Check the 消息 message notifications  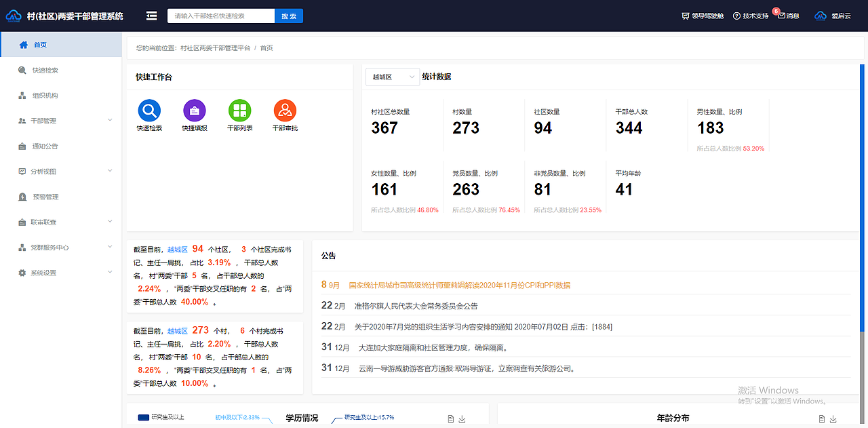[788, 15]
